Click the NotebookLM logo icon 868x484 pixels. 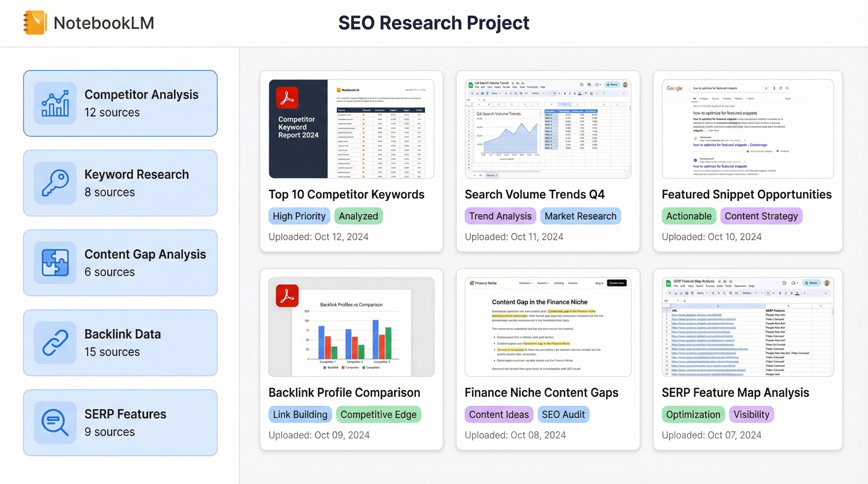[x=34, y=23]
